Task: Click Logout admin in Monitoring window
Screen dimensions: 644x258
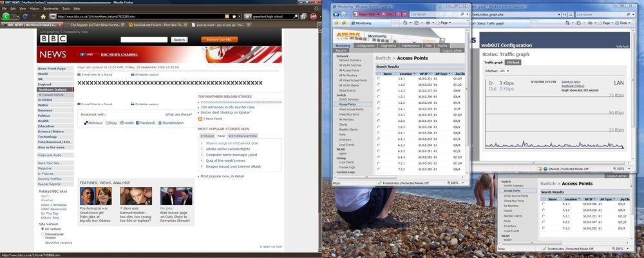Action: point(453,50)
